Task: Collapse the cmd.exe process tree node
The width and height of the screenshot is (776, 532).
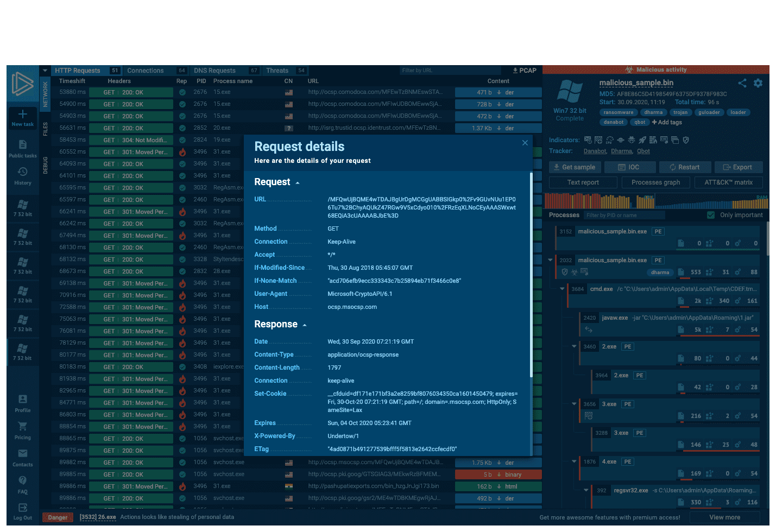Action: 562,289
